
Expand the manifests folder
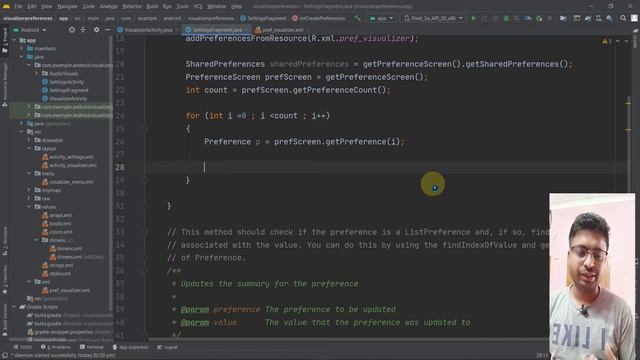(22, 49)
